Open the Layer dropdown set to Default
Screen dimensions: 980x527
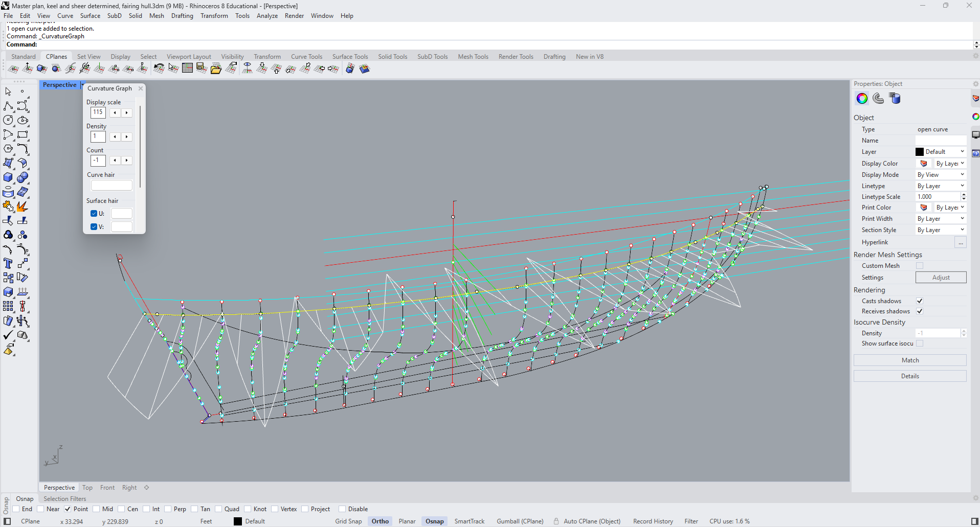(x=940, y=152)
